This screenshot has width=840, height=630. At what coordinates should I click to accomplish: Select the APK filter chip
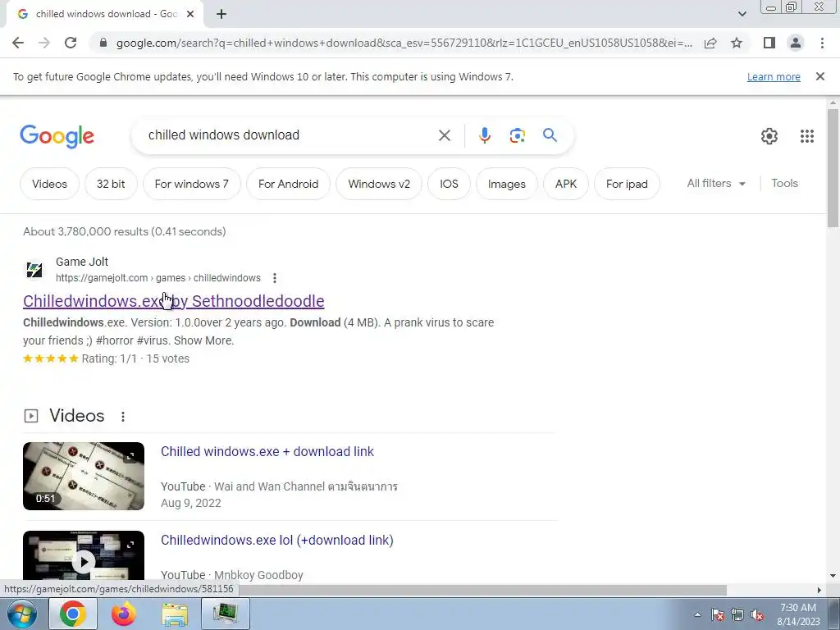coord(566,184)
